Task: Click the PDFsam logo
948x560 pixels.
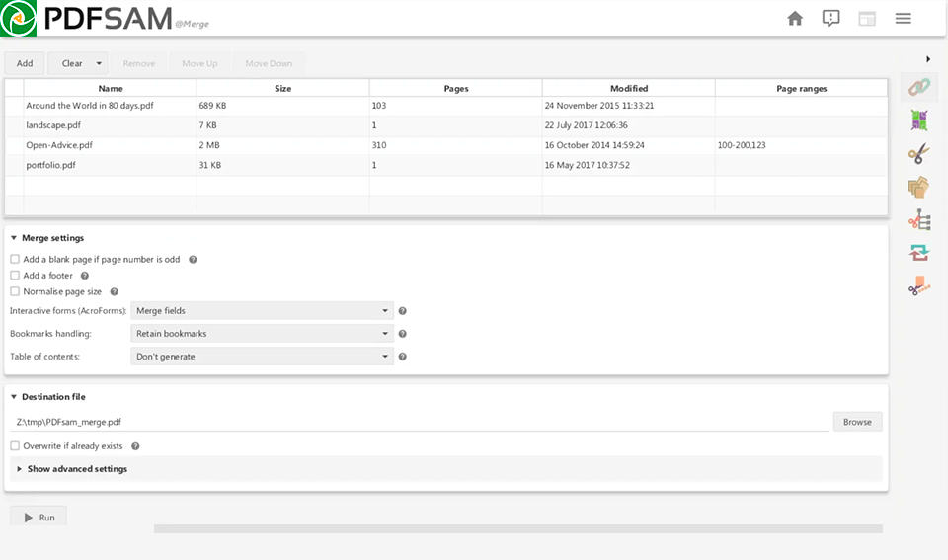Action: click(18, 18)
